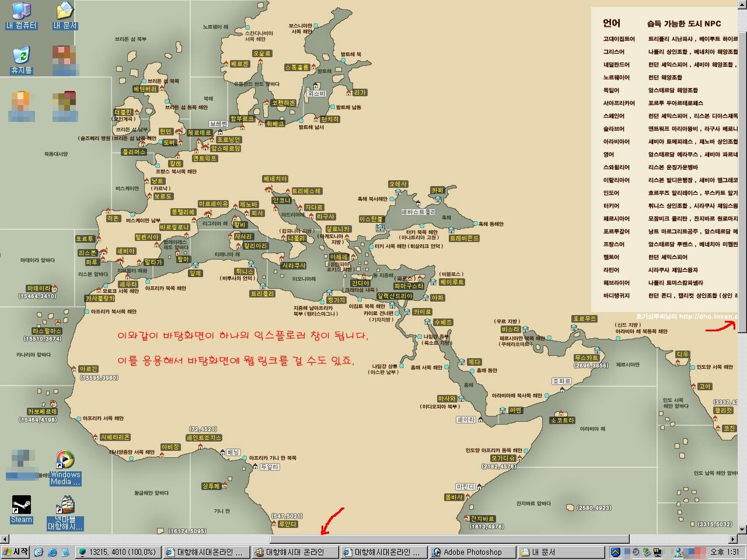
Task: Launch the 넷마블 대항해시대 ship shortcut
Action: (x=65, y=512)
